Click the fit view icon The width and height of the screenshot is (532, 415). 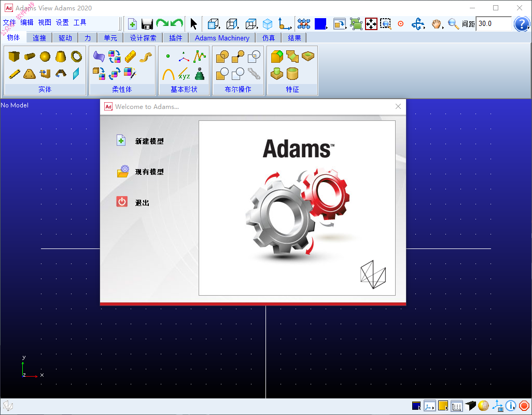tap(371, 24)
